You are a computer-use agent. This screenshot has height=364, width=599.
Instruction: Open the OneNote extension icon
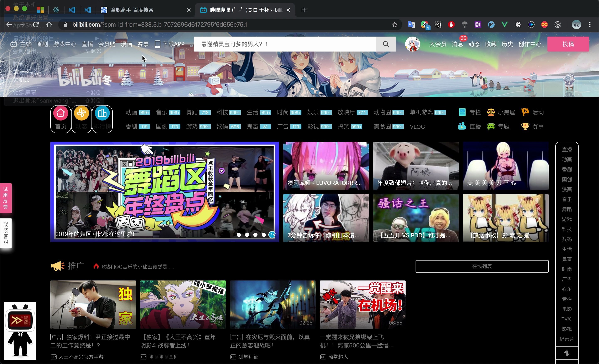[478, 25]
